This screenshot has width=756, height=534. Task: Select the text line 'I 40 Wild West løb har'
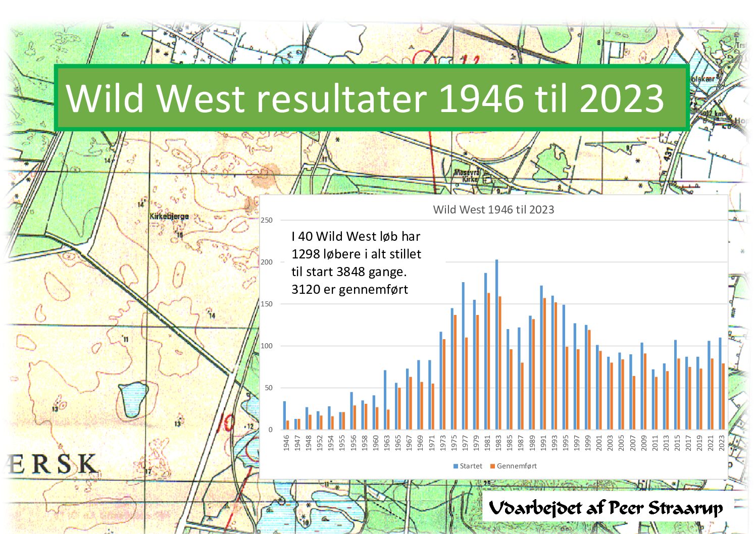(356, 236)
